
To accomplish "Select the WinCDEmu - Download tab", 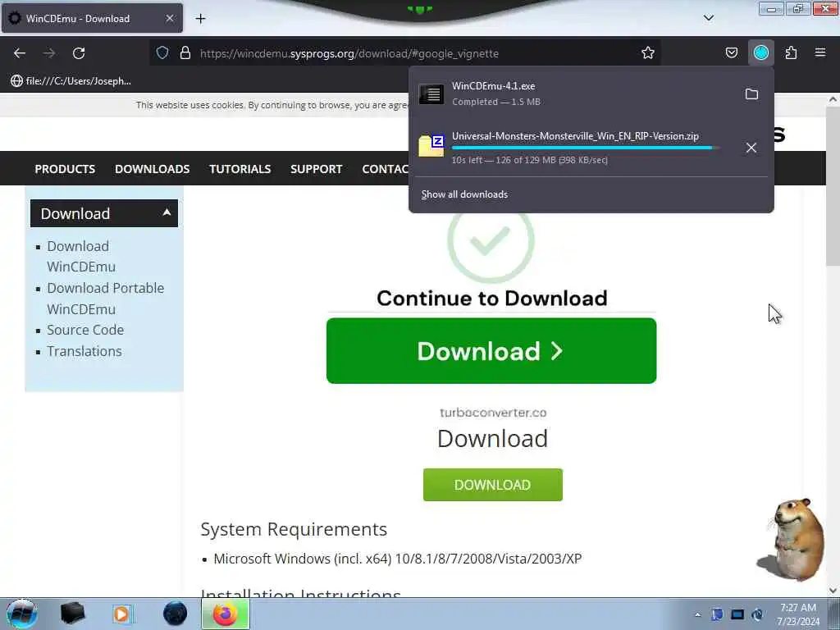I will click(x=92, y=18).
